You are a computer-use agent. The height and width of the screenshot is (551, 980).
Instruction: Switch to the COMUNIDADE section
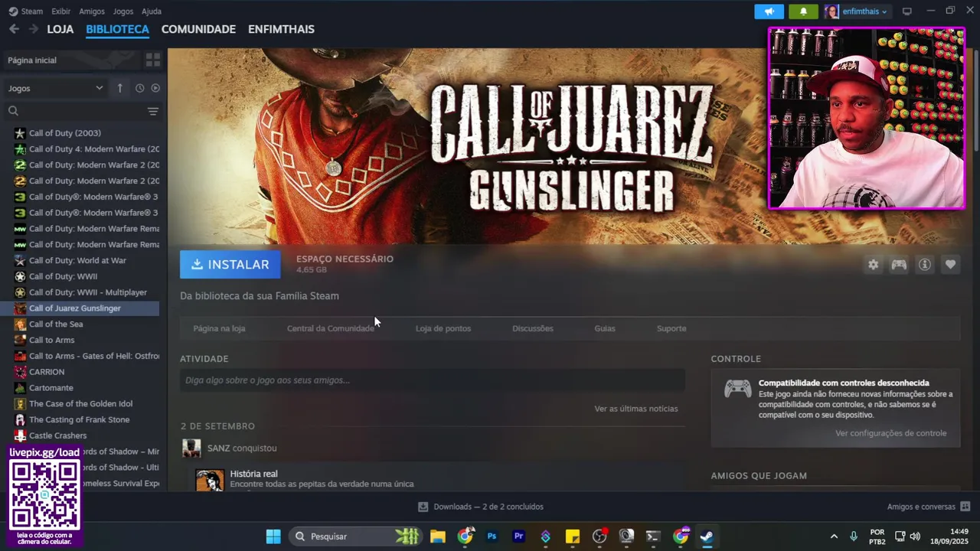tap(198, 29)
